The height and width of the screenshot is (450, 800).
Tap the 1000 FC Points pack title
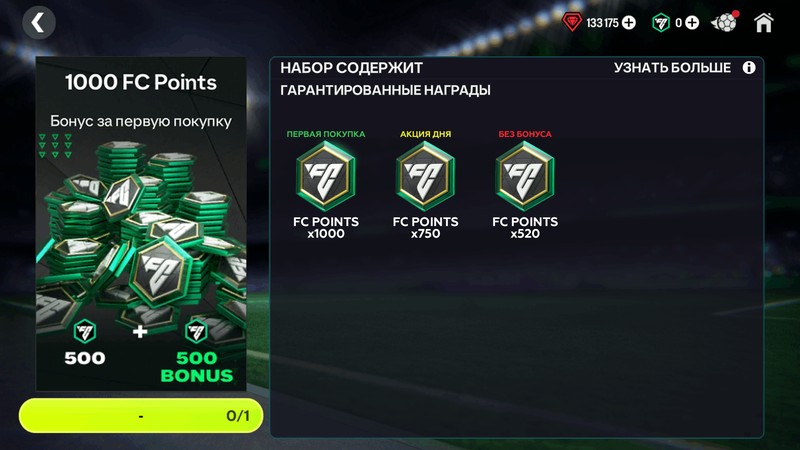(x=141, y=83)
